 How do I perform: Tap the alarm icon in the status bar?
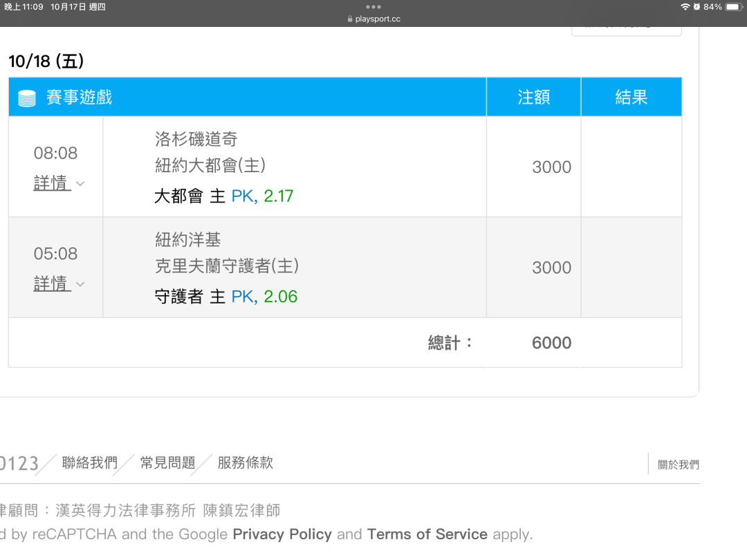click(x=697, y=7)
